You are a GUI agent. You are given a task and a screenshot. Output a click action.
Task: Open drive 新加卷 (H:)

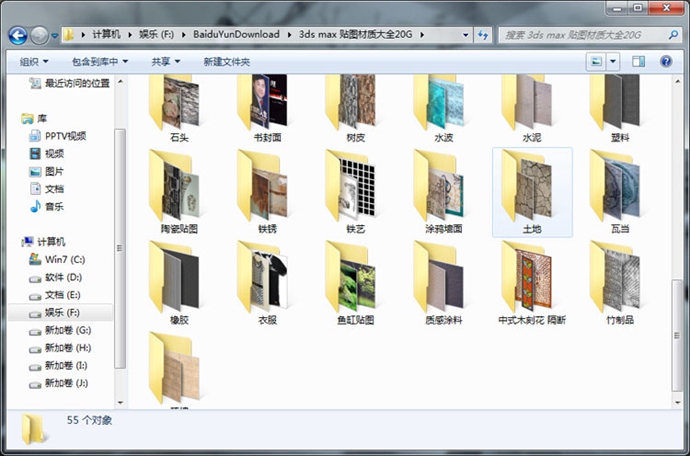(60, 348)
